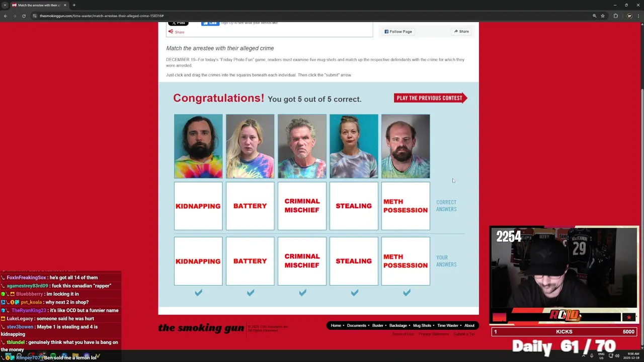This screenshot has height=362, width=644.
Task: Click Kidnapping tile in Correct Answers row
Action: pyautogui.click(x=198, y=206)
